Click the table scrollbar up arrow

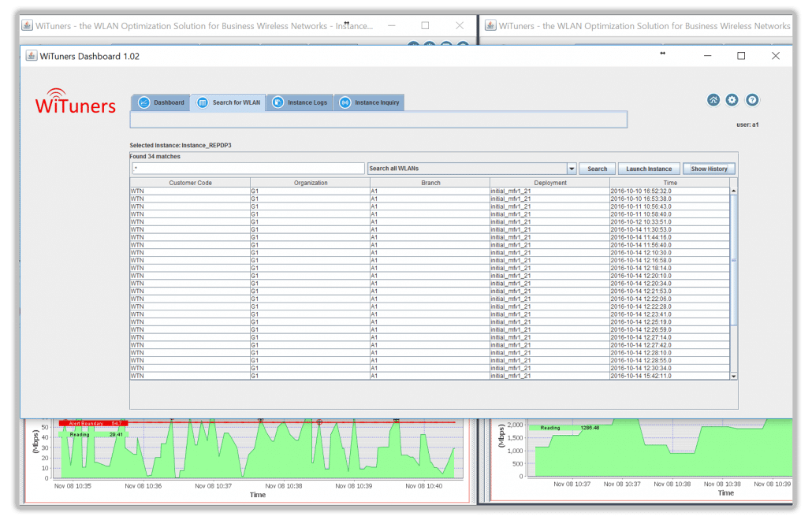(734, 191)
